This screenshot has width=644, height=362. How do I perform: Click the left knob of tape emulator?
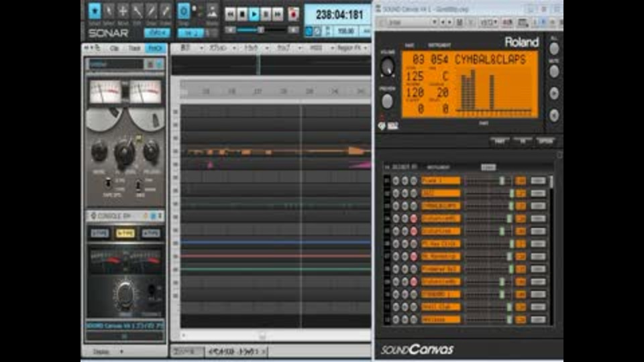coord(99,152)
